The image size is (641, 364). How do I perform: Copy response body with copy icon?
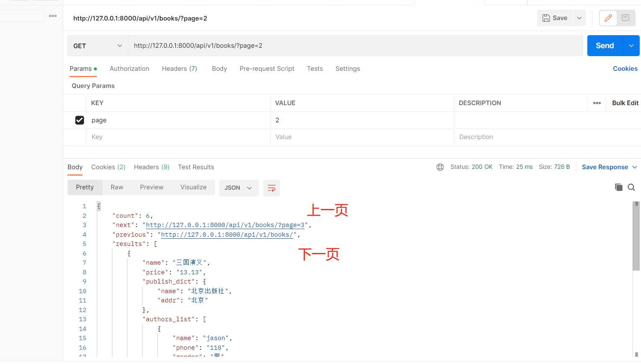[x=618, y=187]
